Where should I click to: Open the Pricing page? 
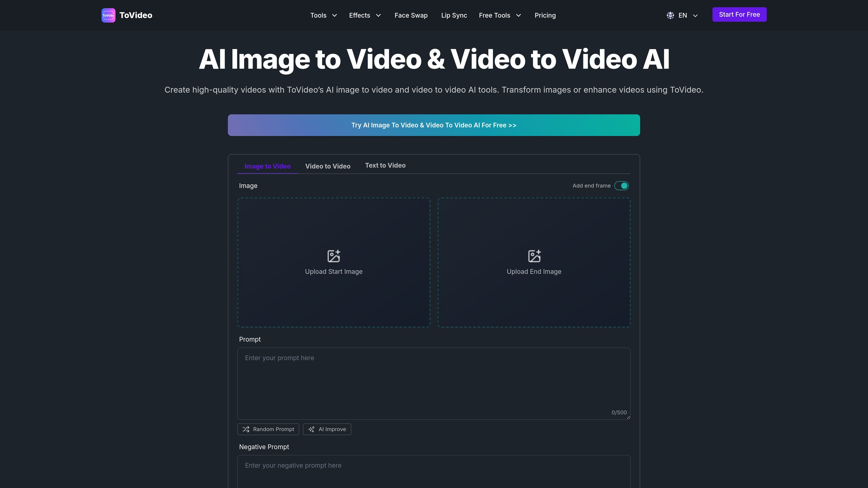click(x=545, y=16)
